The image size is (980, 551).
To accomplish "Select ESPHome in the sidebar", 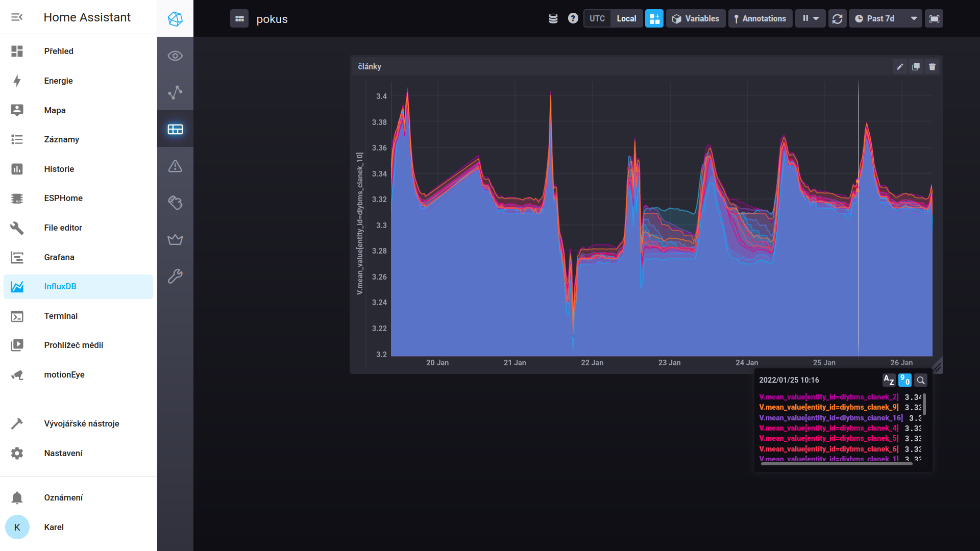I will tap(63, 198).
